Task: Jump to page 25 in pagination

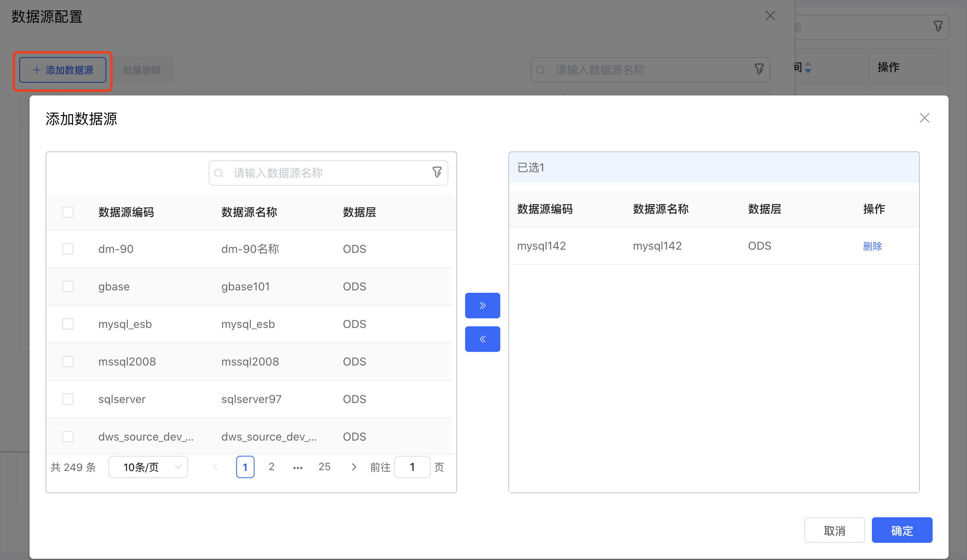Action: [324, 467]
